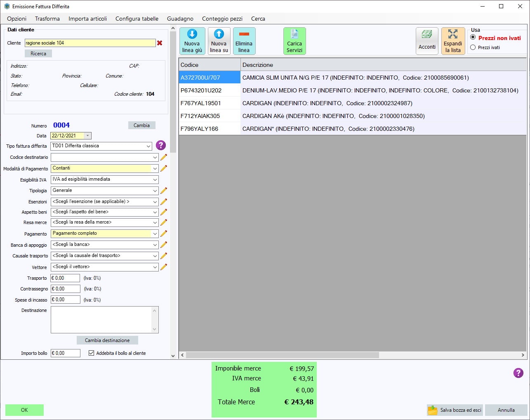Open the Trasforma menu
This screenshot has width=530, height=420.
coord(47,19)
